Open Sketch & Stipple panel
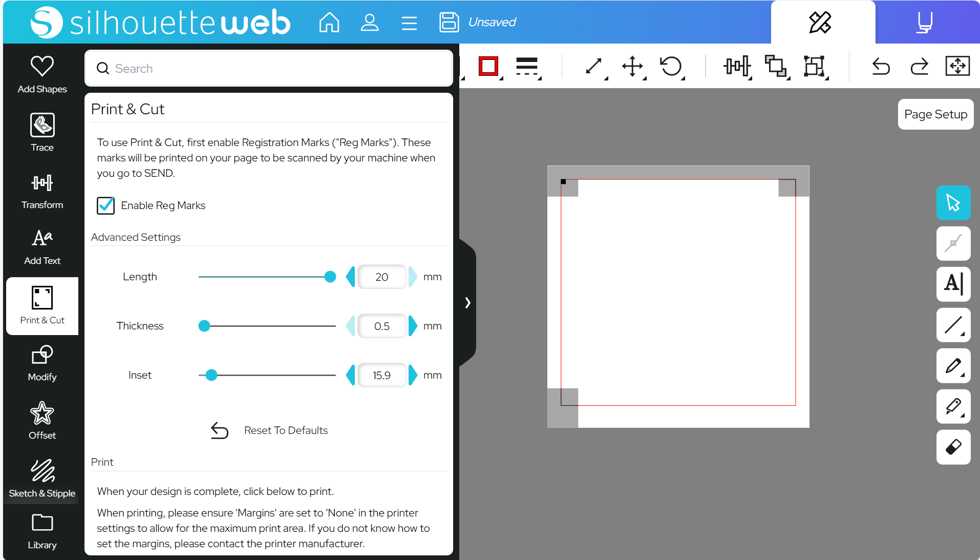980x560 pixels. 42,479
